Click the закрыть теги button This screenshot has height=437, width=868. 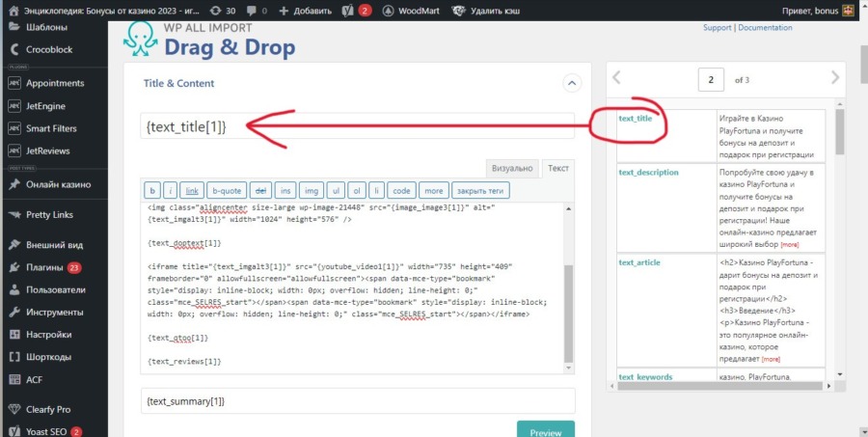click(480, 191)
